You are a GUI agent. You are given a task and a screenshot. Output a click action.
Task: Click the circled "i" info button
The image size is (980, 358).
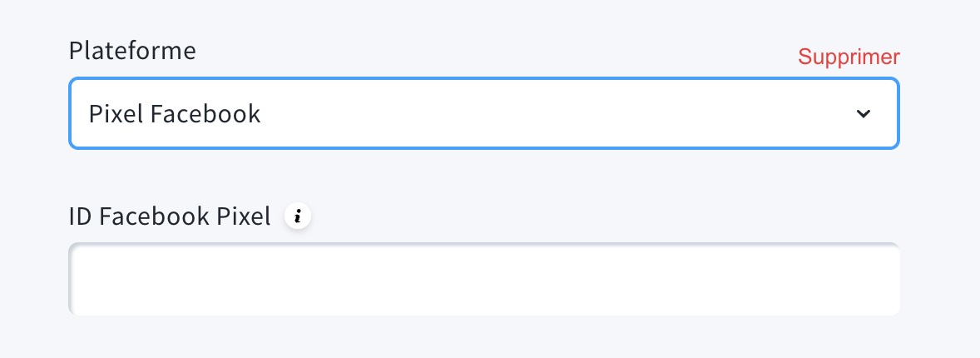[x=298, y=216]
